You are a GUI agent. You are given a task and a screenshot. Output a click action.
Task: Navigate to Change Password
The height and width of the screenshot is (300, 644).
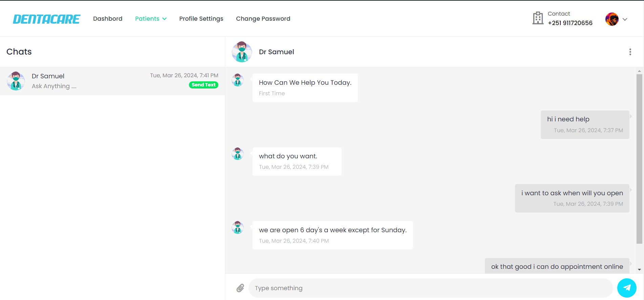tap(263, 19)
